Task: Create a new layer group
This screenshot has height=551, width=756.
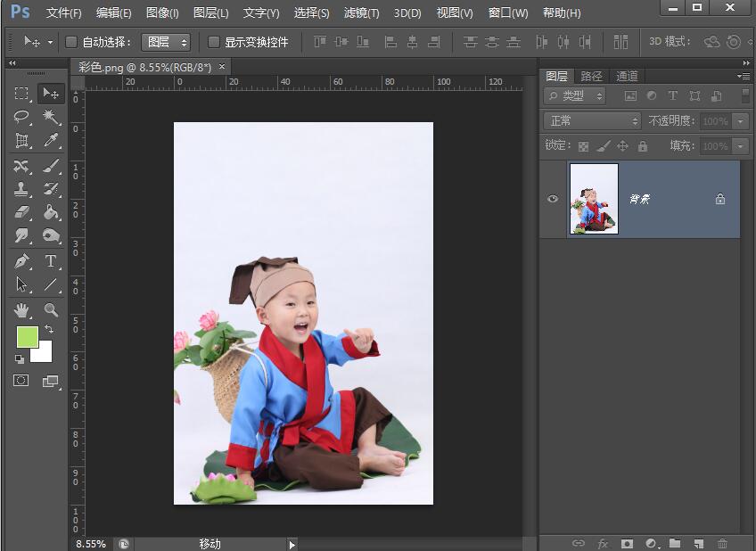Action: 675,543
